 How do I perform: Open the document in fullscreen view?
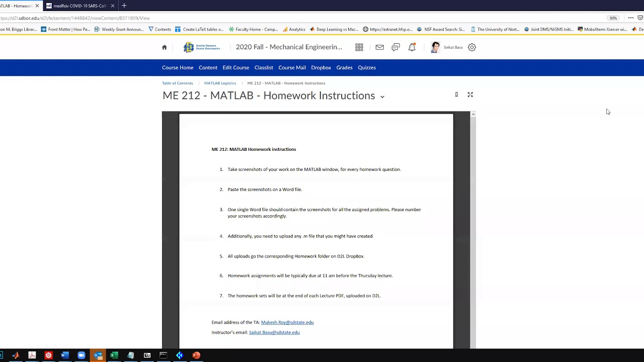[470, 95]
